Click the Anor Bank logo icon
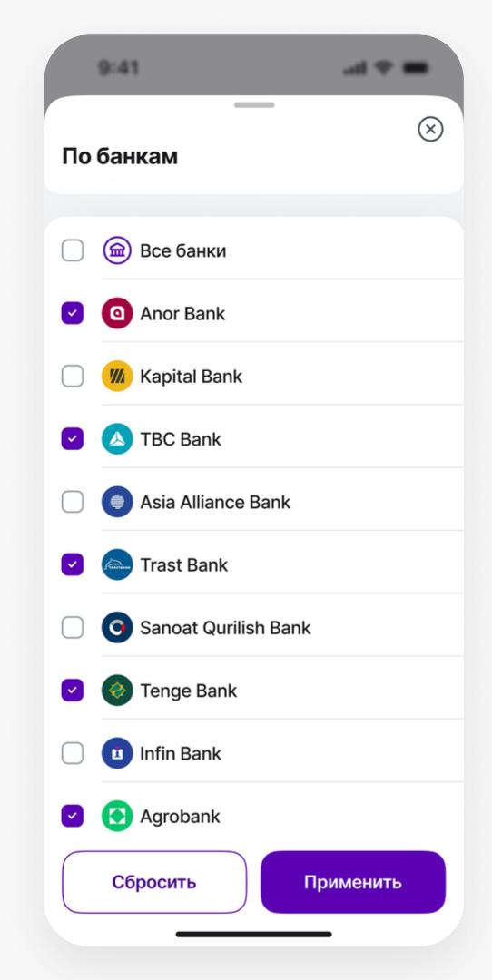Image resolution: width=492 pixels, height=980 pixels. (117, 313)
